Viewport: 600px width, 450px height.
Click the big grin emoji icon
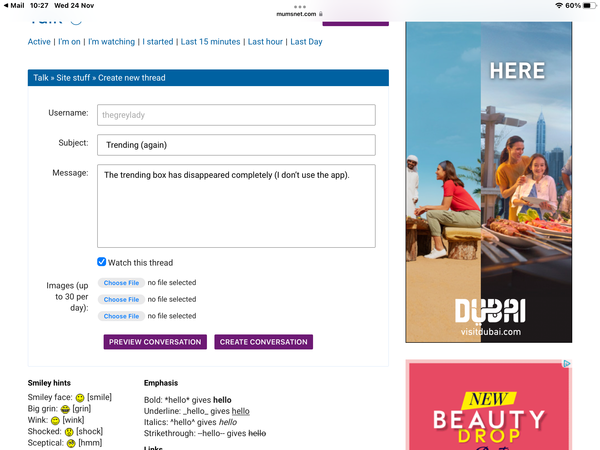pos(67,409)
